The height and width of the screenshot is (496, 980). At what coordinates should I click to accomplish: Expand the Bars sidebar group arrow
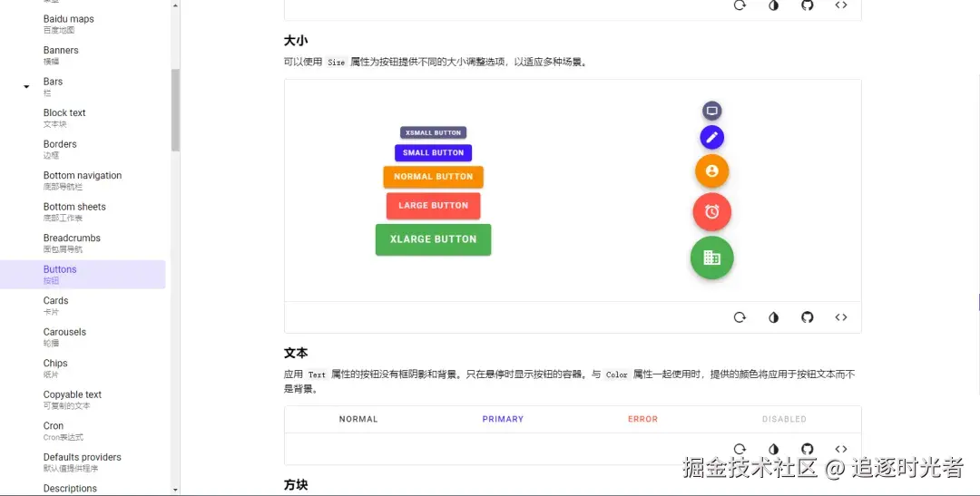[26, 87]
